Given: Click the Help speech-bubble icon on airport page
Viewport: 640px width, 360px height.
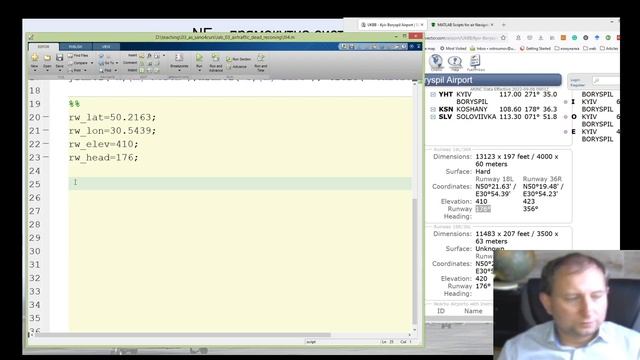Looking at the screenshot, I should (x=455, y=62).
